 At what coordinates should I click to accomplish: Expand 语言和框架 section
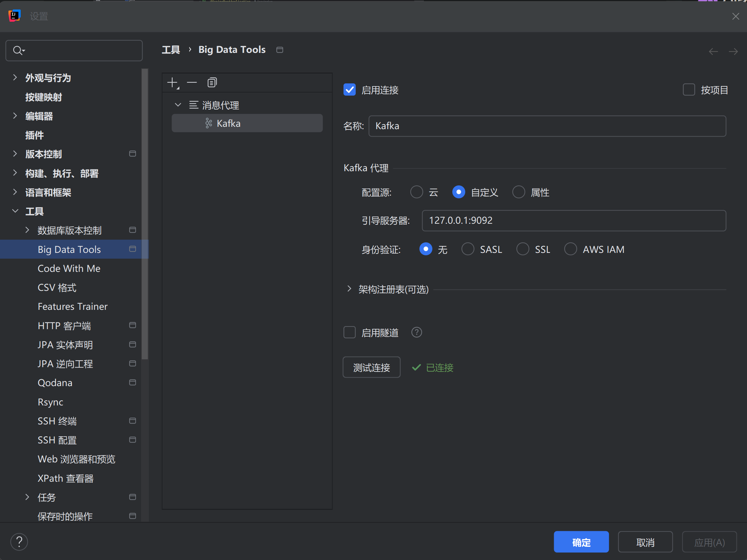pyautogui.click(x=15, y=192)
